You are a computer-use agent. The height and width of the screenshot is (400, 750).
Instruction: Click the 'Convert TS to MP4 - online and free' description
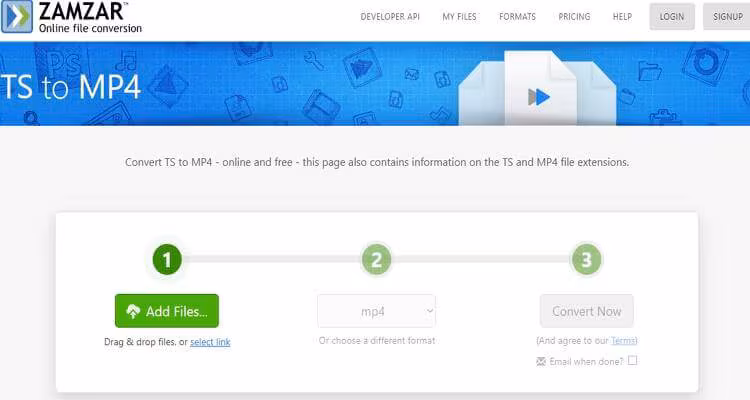(x=377, y=162)
